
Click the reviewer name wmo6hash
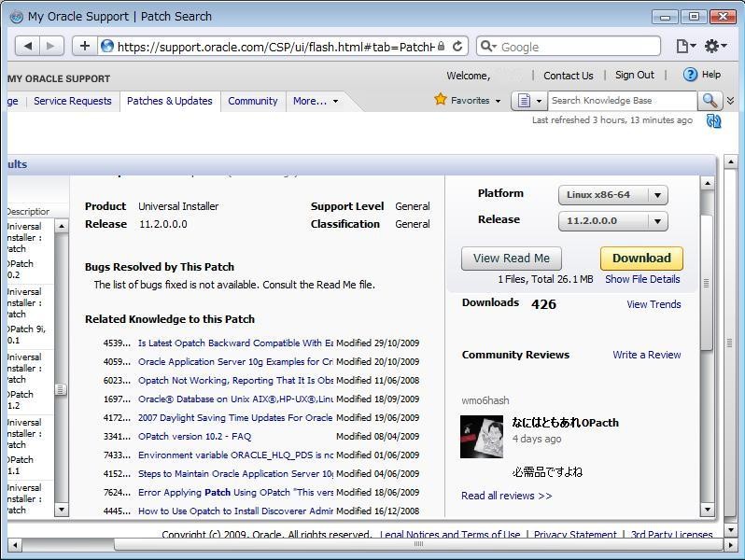485,400
